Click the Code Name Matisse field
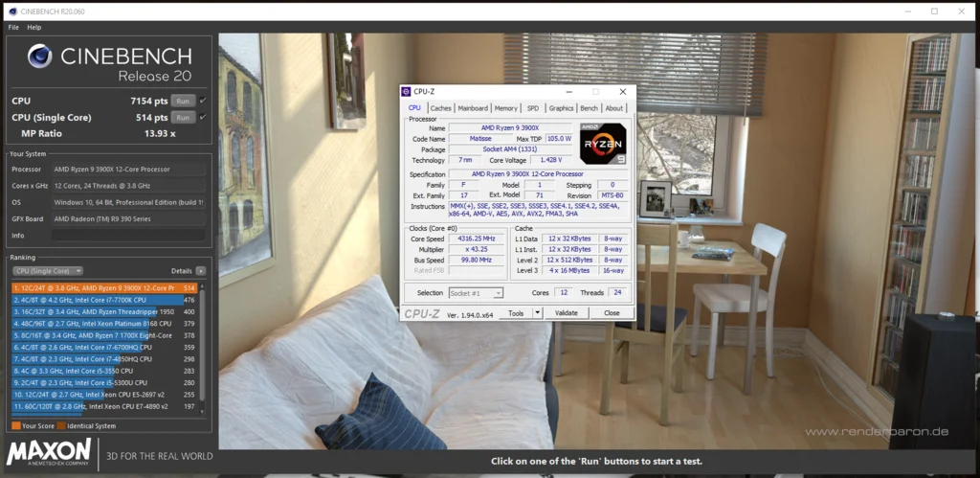The image size is (980, 478). (x=480, y=138)
